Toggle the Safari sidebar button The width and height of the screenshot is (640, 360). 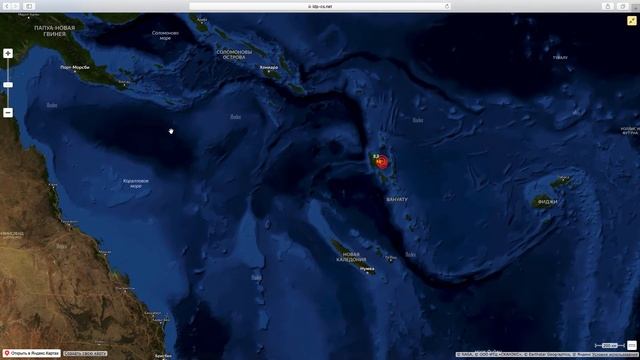click(x=29, y=6)
